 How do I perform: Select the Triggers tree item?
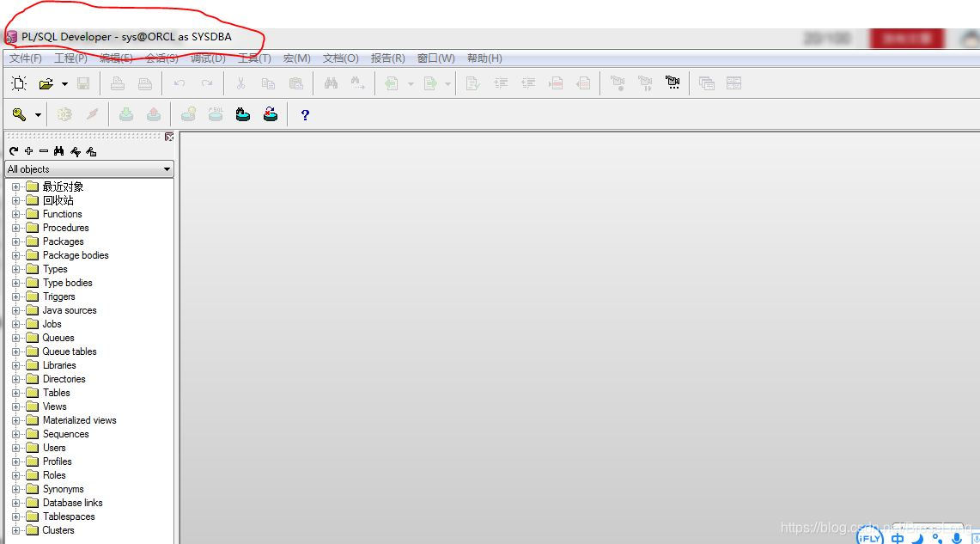58,296
